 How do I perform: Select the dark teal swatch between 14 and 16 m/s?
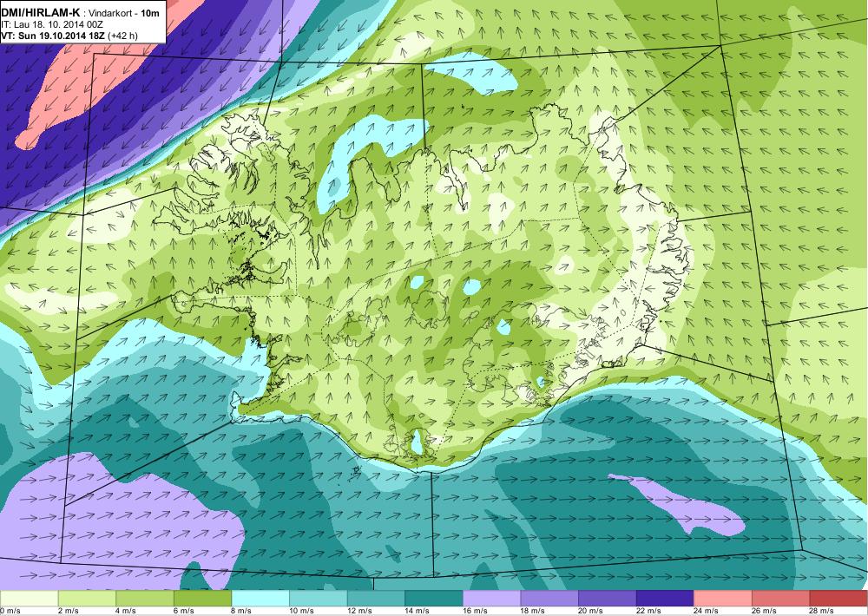point(434,599)
